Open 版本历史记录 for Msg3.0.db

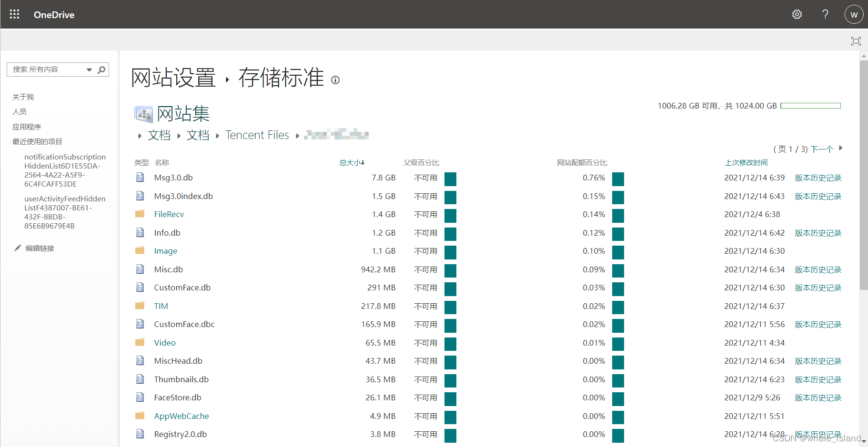[x=818, y=178]
